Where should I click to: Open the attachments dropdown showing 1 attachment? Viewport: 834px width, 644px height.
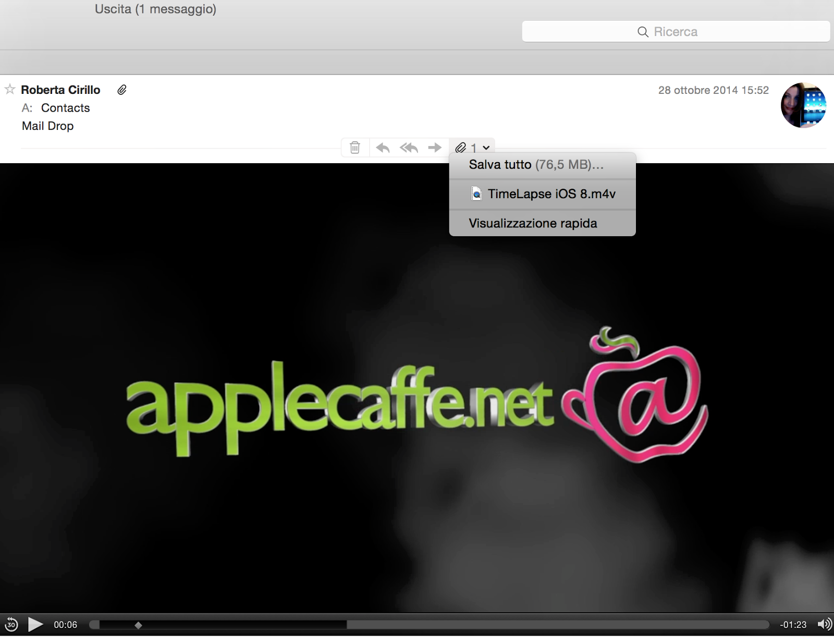click(472, 148)
